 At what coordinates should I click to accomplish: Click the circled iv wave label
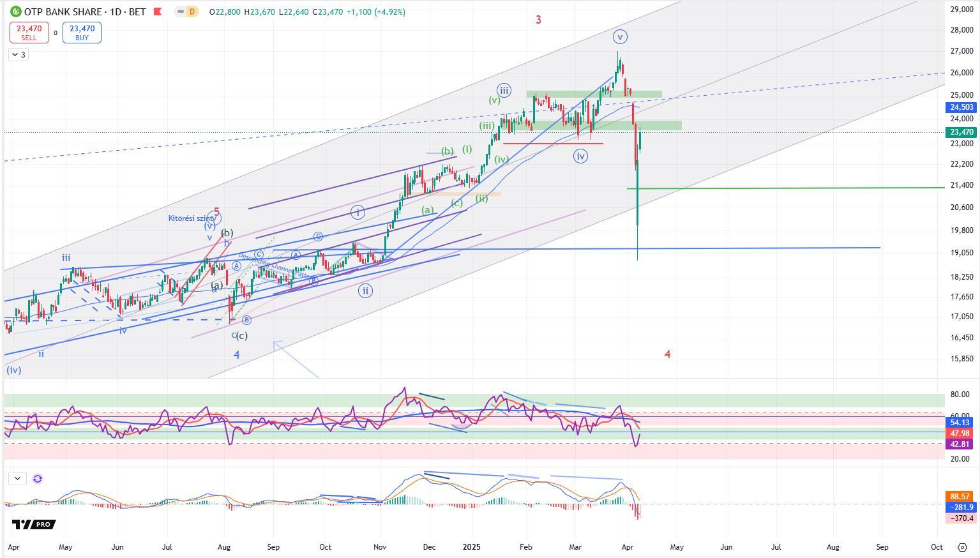[580, 156]
